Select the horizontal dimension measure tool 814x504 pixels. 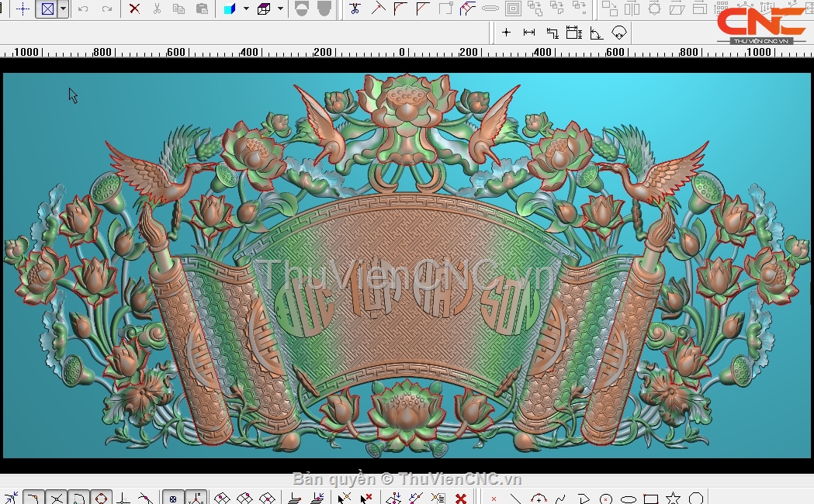pyautogui.click(x=529, y=33)
